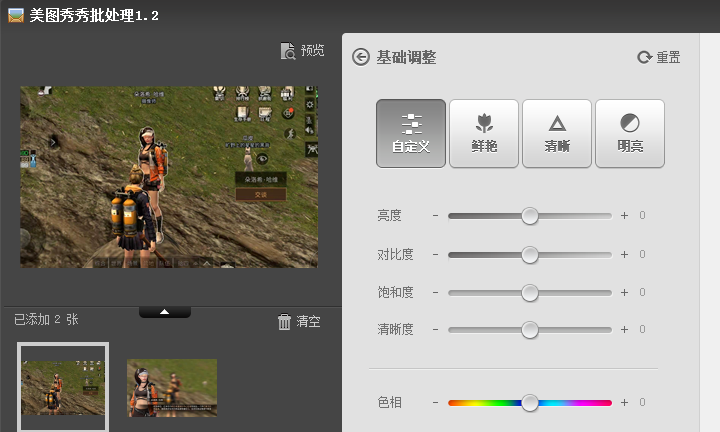
Task: Click the 美图秀秀 app icon in title bar
Action: pyautogui.click(x=15, y=15)
